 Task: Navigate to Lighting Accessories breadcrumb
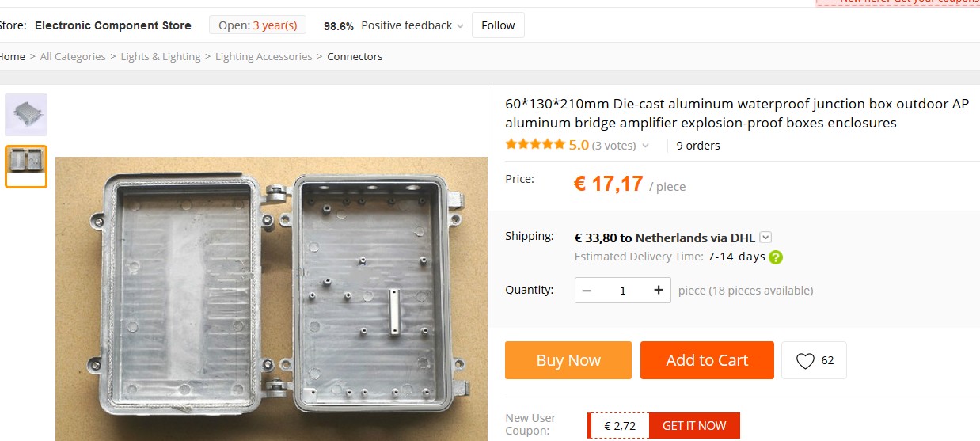click(264, 56)
